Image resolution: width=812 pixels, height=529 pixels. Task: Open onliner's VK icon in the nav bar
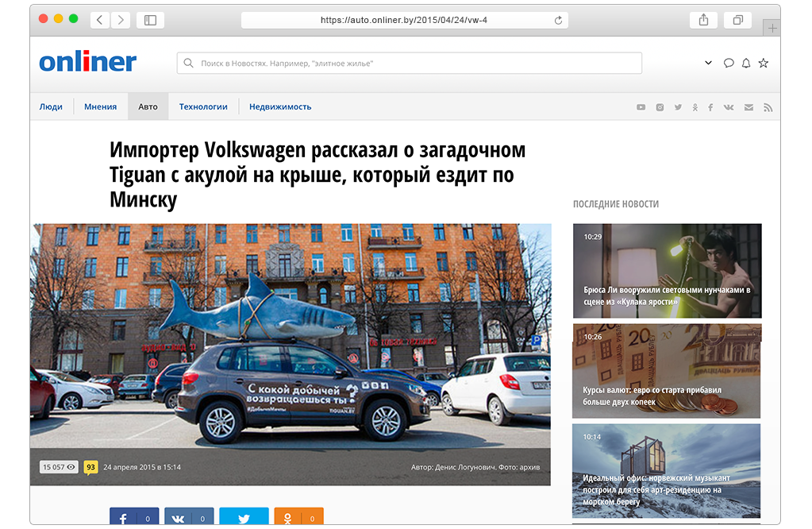point(729,107)
